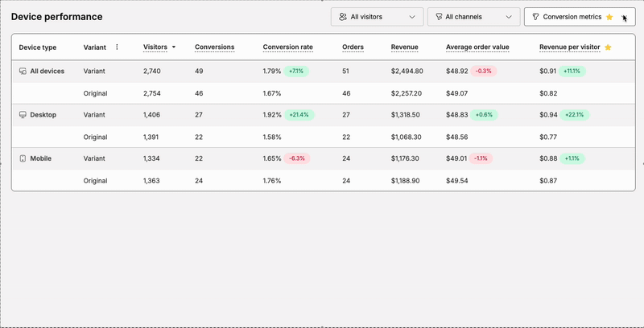Screen dimensions: 644x328
Task: Toggle sort arrow on Visitors column
Action: [x=174, y=47]
